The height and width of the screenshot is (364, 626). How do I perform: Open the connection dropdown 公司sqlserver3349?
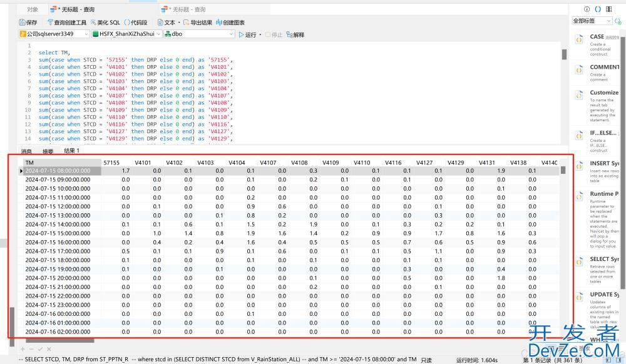click(54, 34)
